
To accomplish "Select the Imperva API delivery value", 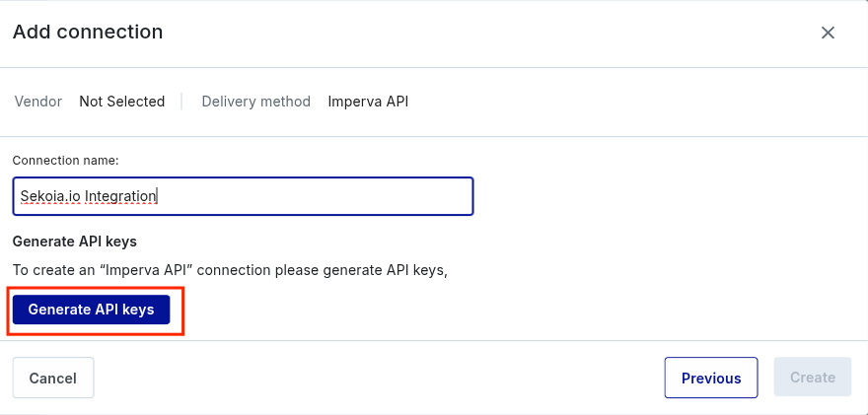I will (368, 102).
